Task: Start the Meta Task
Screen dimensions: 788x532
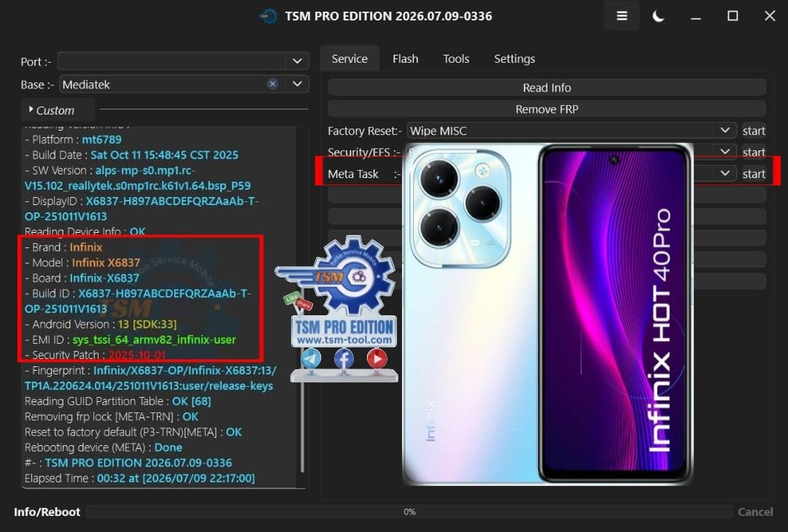Action: click(754, 174)
